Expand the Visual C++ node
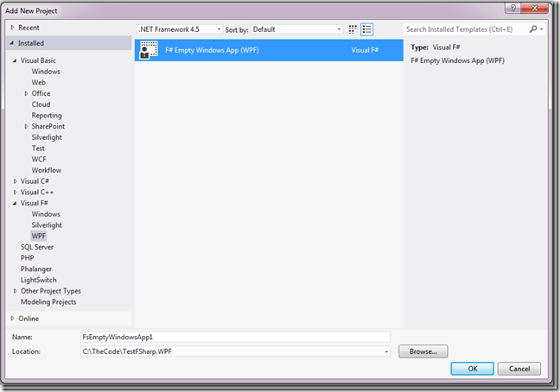Viewport: 560px width, 392px height. [15, 193]
